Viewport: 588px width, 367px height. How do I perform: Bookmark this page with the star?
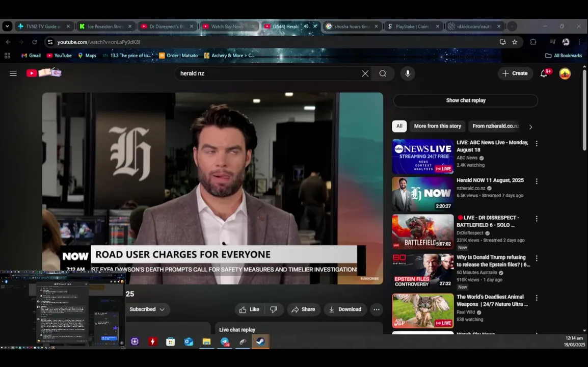tap(515, 42)
